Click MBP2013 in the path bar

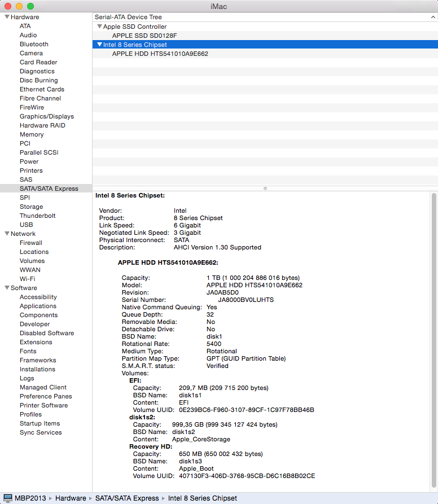pos(30,498)
